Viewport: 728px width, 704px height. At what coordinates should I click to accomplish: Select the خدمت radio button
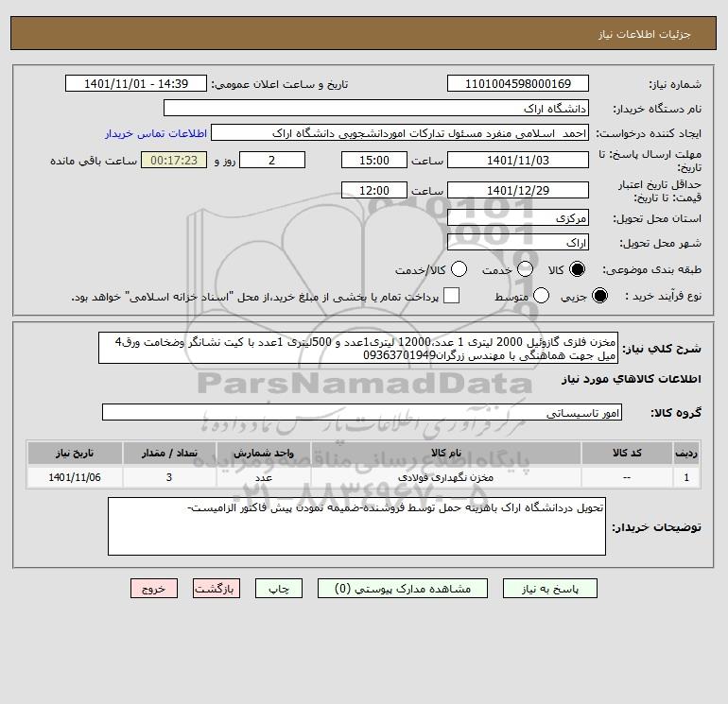tap(525, 269)
